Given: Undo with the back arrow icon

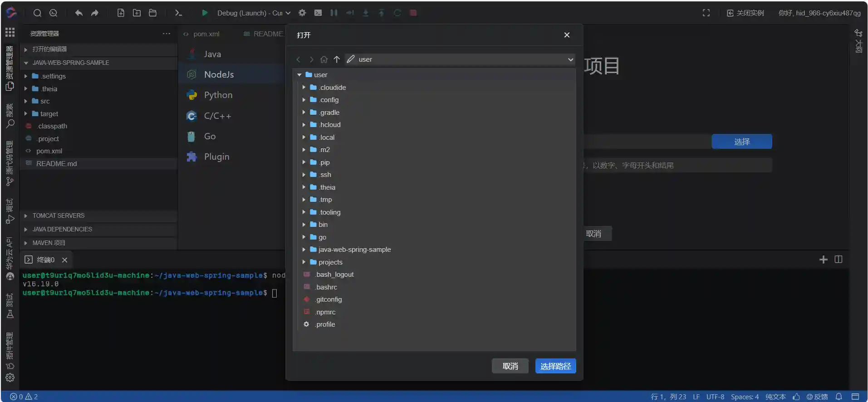Looking at the screenshot, I should point(78,13).
